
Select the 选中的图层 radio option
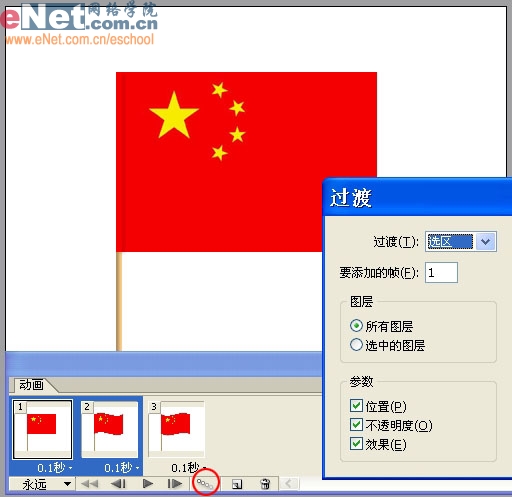(356, 345)
